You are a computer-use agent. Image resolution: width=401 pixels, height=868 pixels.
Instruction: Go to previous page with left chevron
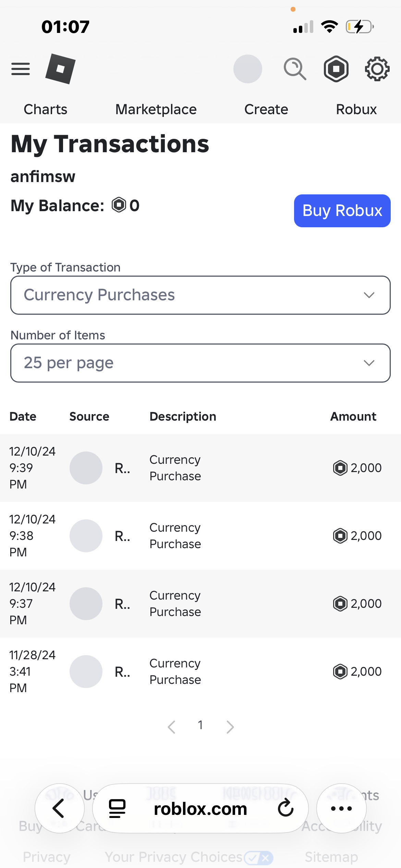(171, 727)
